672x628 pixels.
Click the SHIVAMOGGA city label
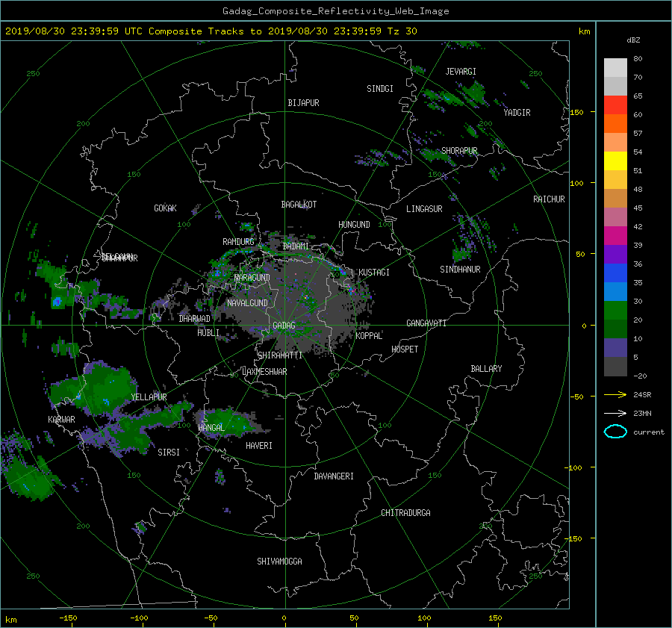(279, 561)
